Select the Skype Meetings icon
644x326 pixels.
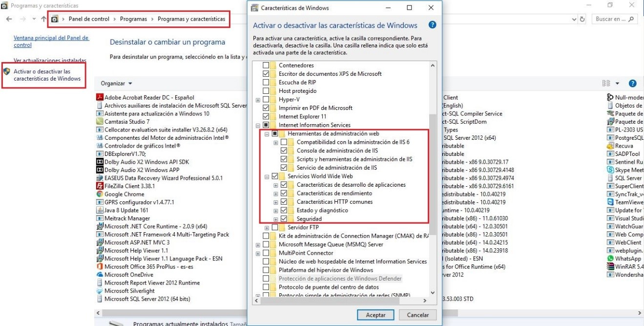click(x=610, y=170)
